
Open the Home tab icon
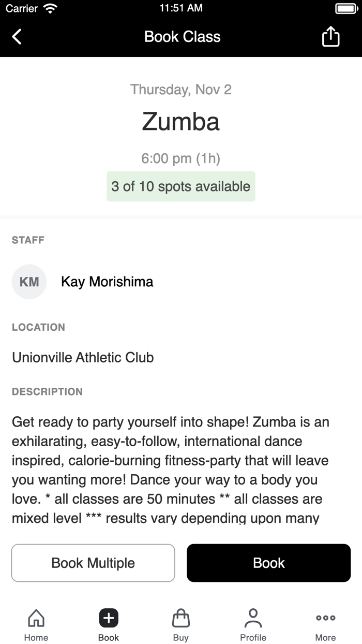pos(36,618)
